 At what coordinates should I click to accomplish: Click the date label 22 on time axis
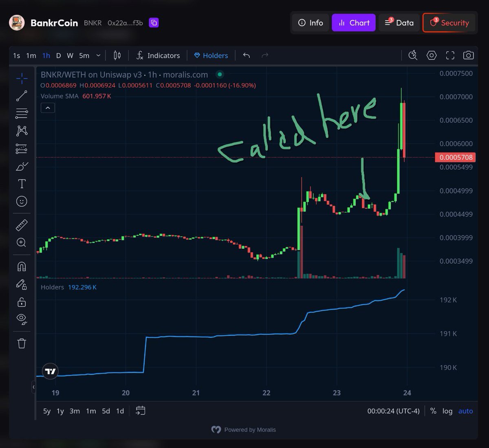[x=266, y=393]
